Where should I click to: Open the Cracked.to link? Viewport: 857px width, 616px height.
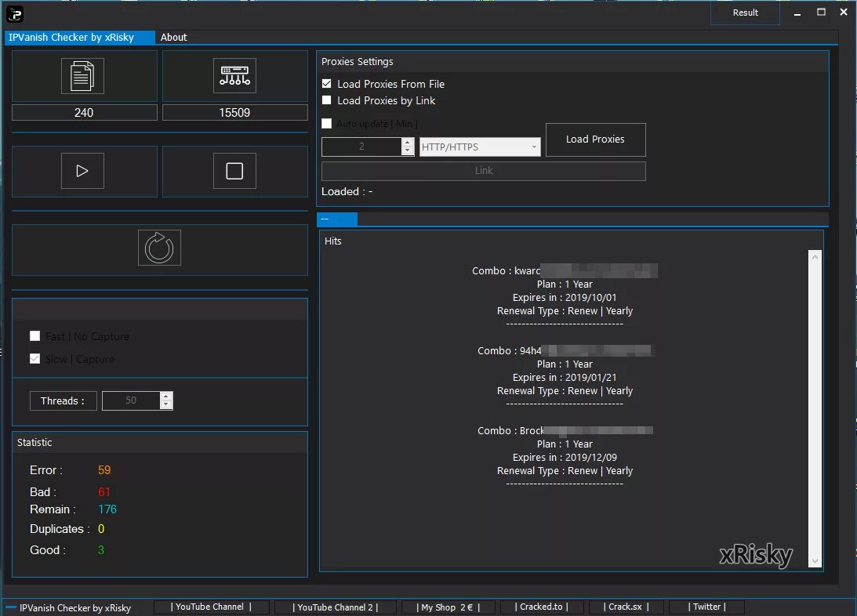pyautogui.click(x=542, y=607)
